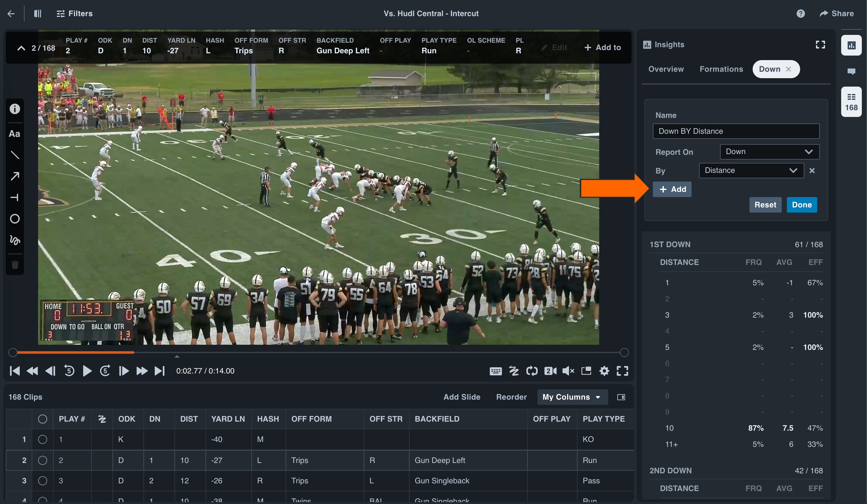The width and height of the screenshot is (867, 504).
Task: Edit the report Name field
Action: pos(736,131)
